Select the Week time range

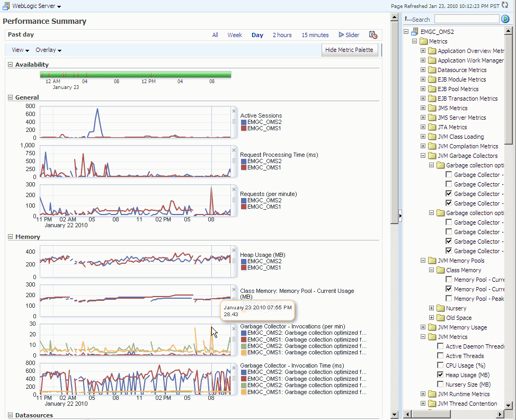click(x=235, y=35)
